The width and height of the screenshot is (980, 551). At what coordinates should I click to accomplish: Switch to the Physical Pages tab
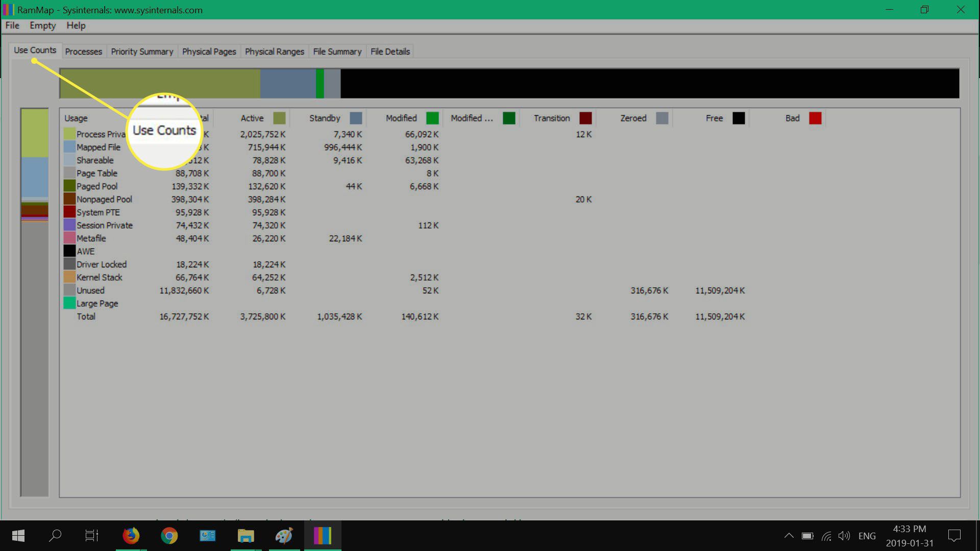click(x=209, y=51)
